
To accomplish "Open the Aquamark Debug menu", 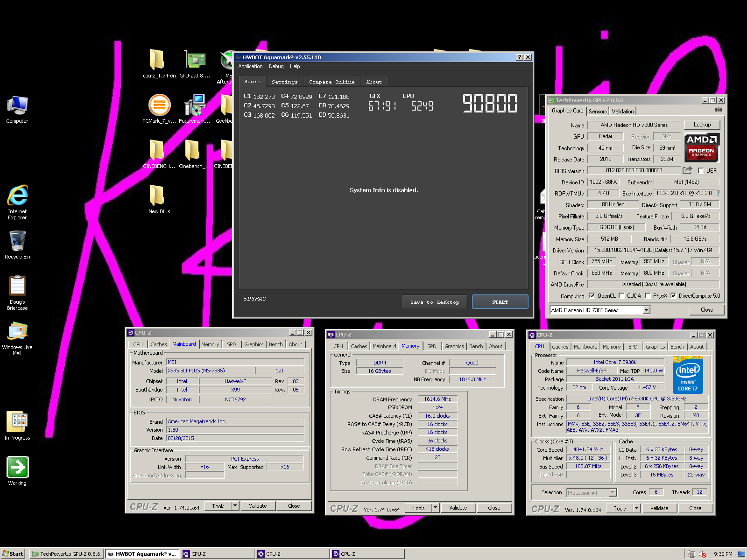I will coord(276,67).
